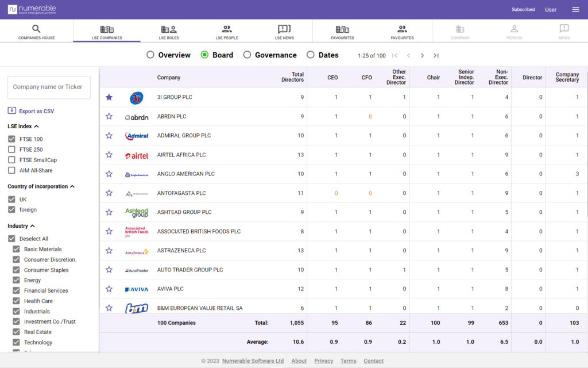Select the Dates radio button

pos(311,55)
